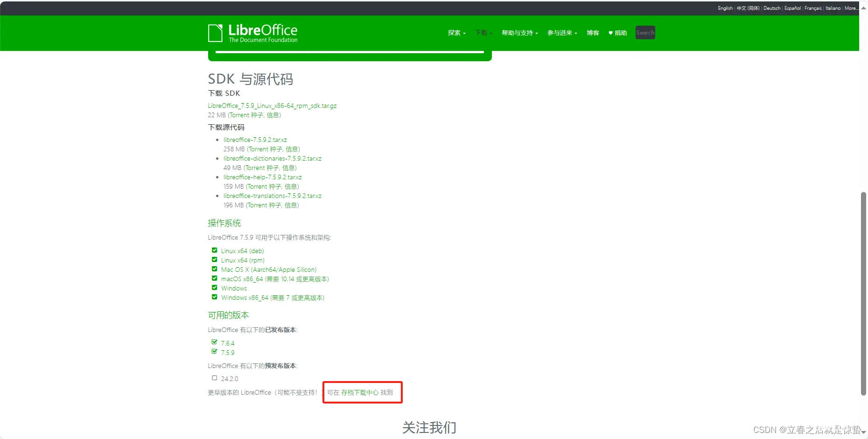Click the LibreOffice logo icon
Screen dimensions: 868x439
click(x=215, y=33)
